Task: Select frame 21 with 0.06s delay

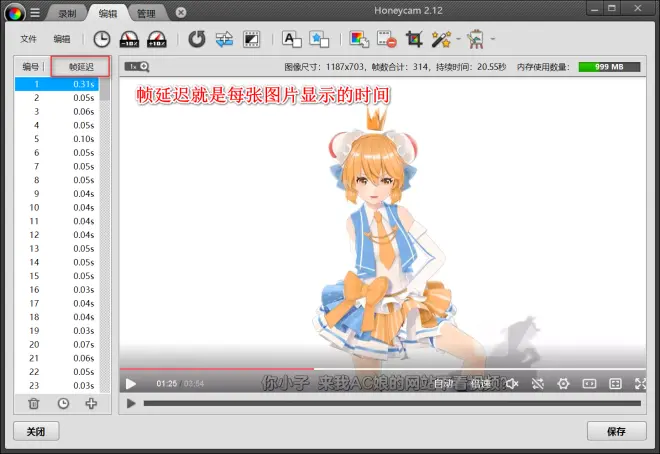Action: click(57, 358)
